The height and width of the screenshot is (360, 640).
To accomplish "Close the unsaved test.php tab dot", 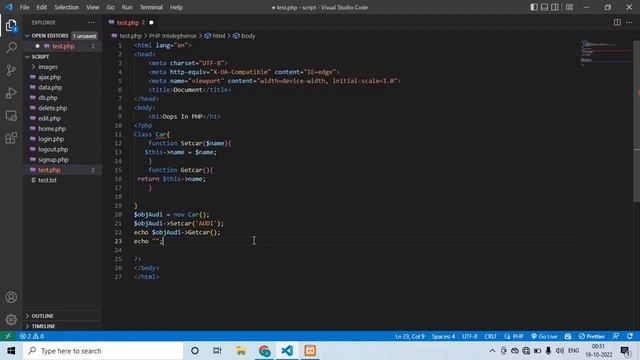I will click(151, 22).
